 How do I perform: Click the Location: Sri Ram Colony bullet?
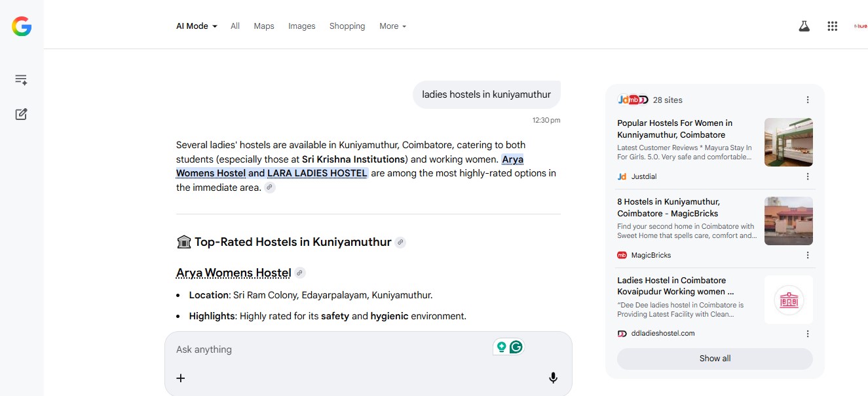(x=311, y=295)
